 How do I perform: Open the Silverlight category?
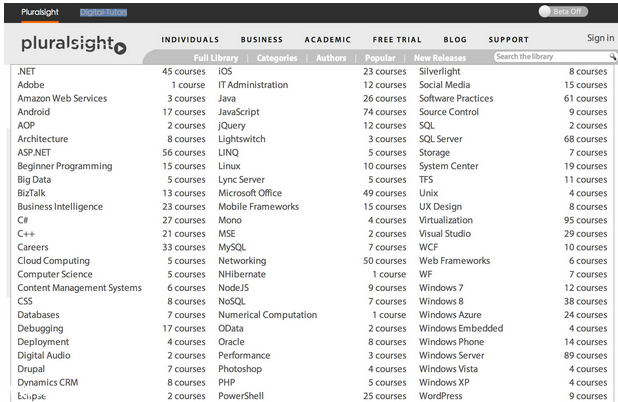click(439, 71)
